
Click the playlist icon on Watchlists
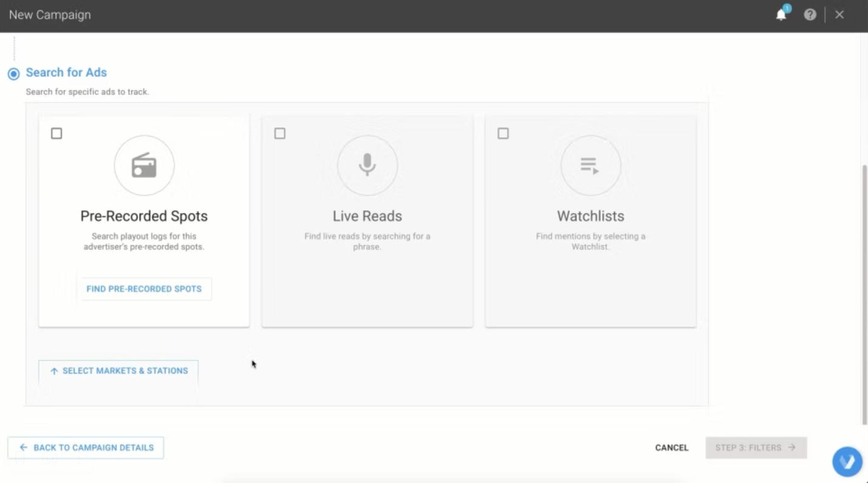pos(590,165)
